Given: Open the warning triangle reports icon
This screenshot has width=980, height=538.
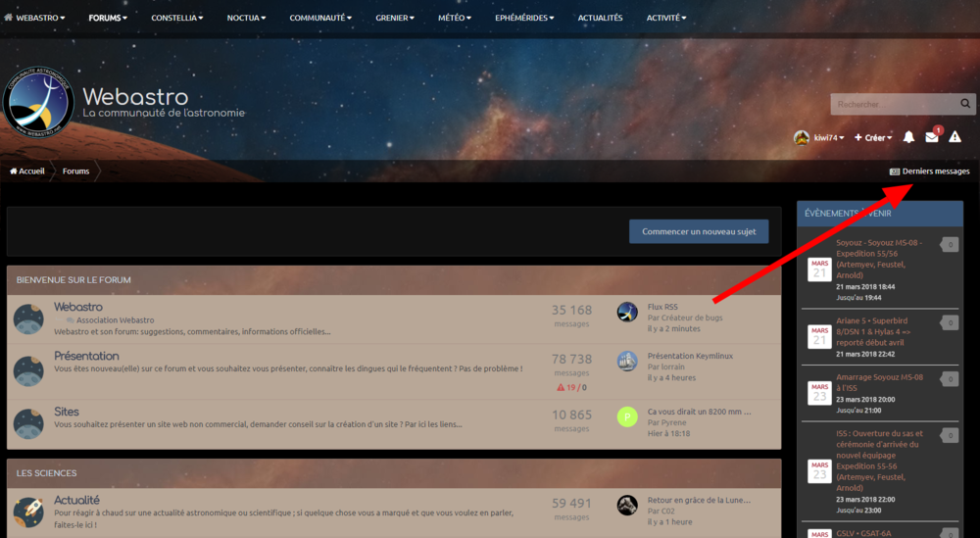Looking at the screenshot, I should coord(955,137).
